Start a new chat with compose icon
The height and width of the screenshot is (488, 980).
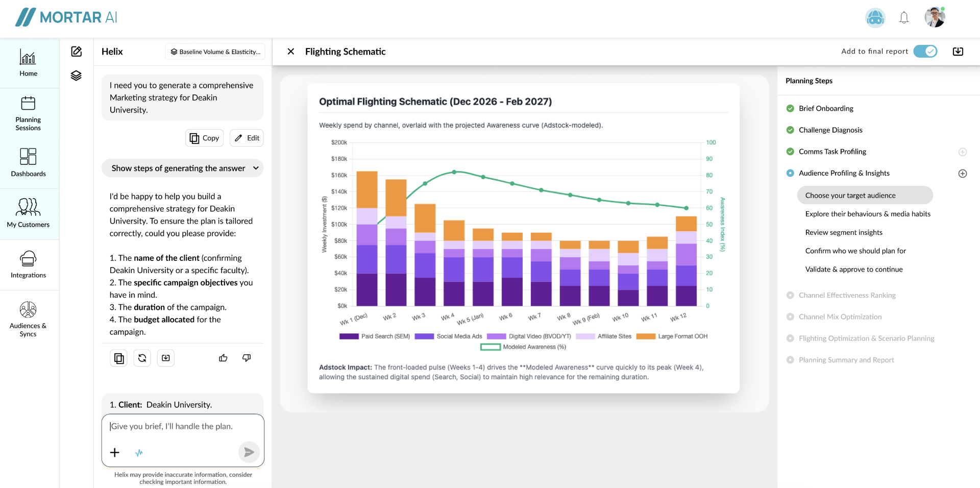click(x=77, y=52)
